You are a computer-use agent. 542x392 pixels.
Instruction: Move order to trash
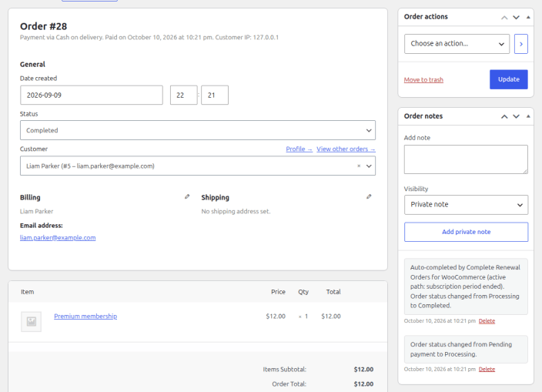(x=423, y=80)
